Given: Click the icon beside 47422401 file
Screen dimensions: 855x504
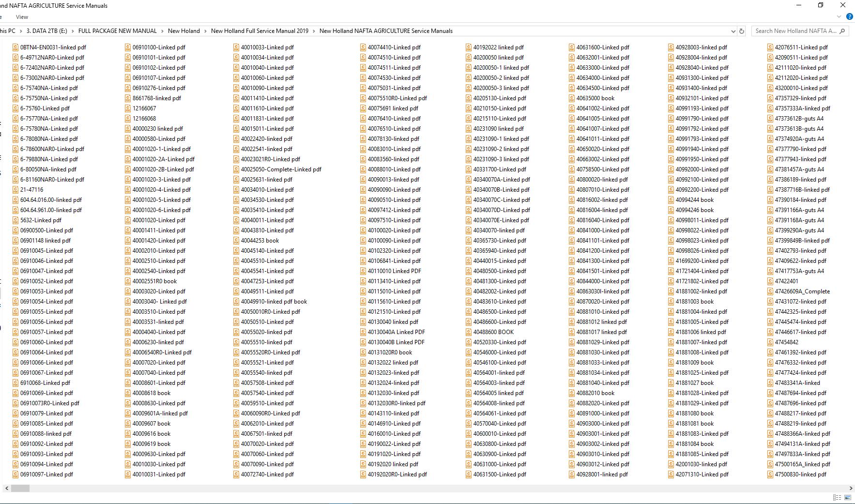Looking at the screenshot, I should 770,281.
